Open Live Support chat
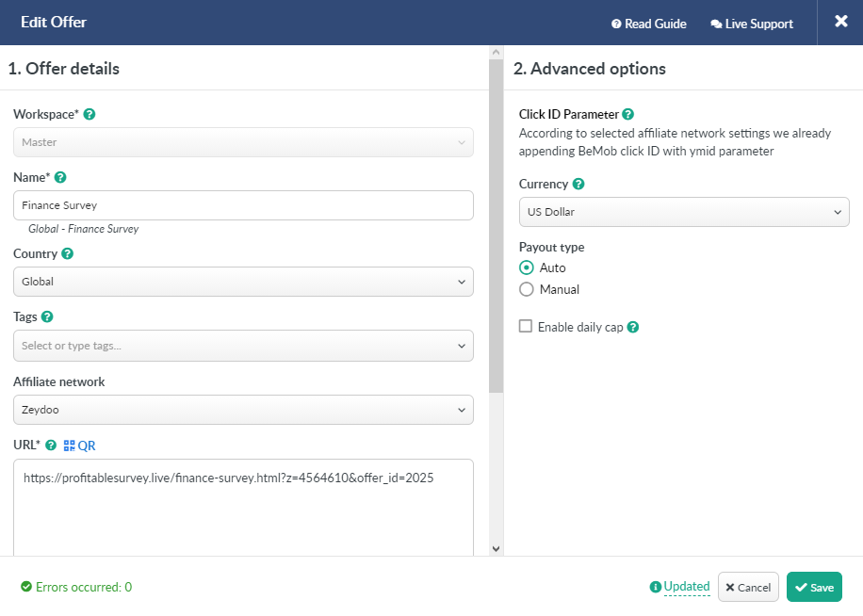Screen dimensions: 863x616 [x=752, y=24]
